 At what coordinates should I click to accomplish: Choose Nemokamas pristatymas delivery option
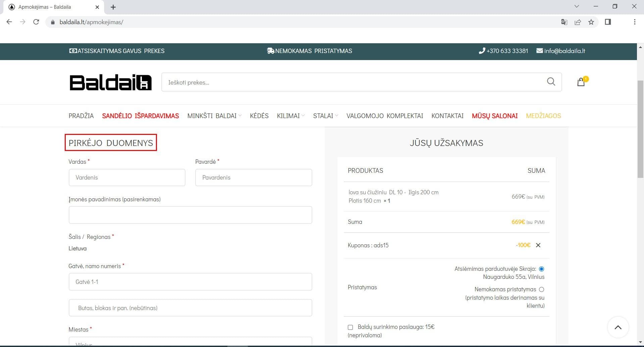pyautogui.click(x=541, y=289)
